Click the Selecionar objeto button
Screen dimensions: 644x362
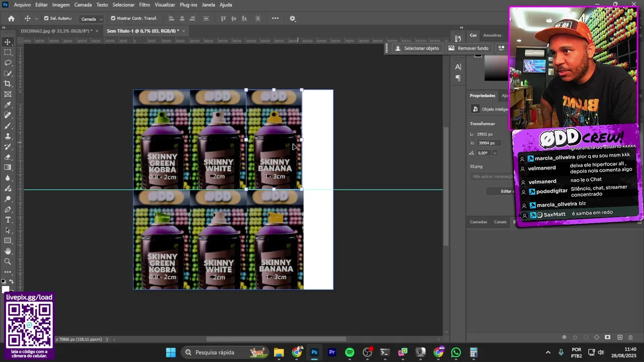click(417, 48)
